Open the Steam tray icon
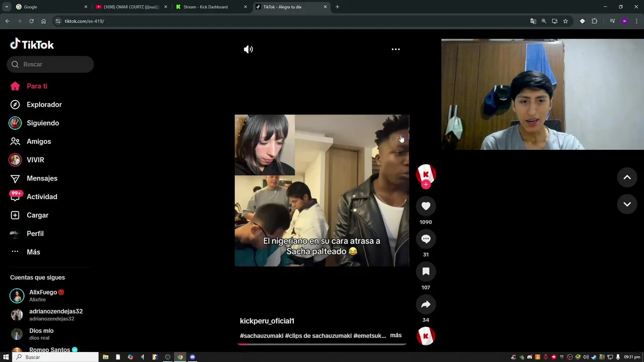Image resolution: width=644 pixels, height=362 pixels. (594, 357)
